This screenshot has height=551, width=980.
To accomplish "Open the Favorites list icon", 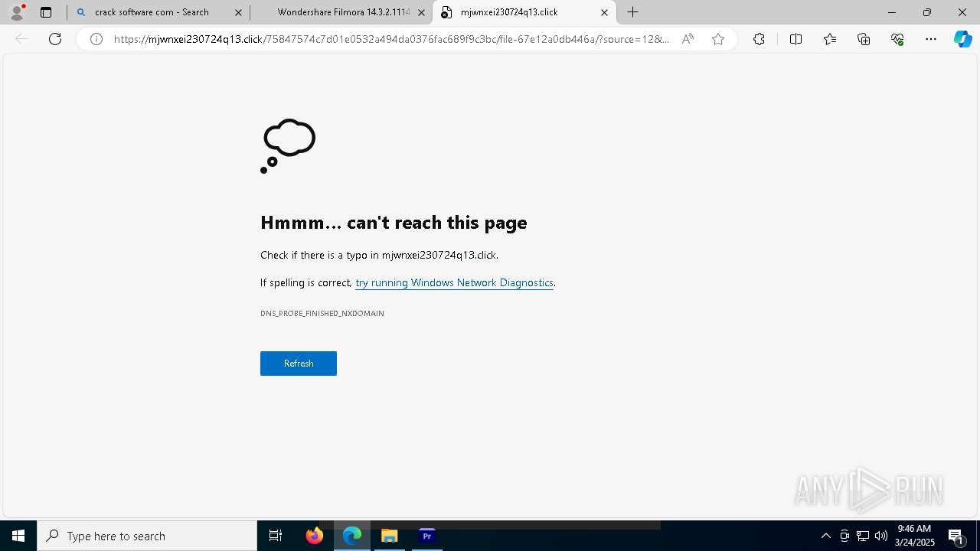I will (830, 39).
